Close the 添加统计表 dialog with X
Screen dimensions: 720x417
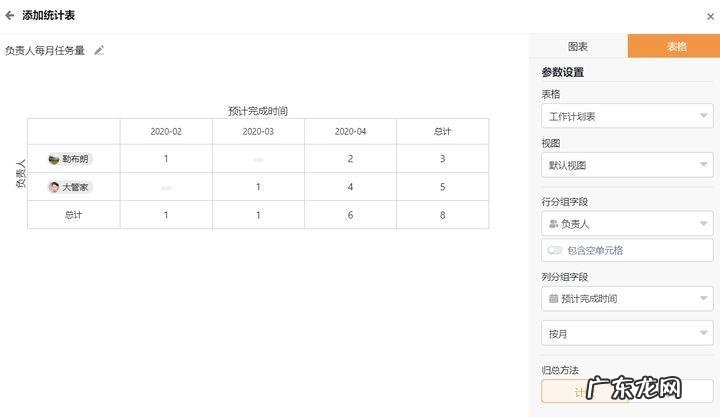point(710,16)
